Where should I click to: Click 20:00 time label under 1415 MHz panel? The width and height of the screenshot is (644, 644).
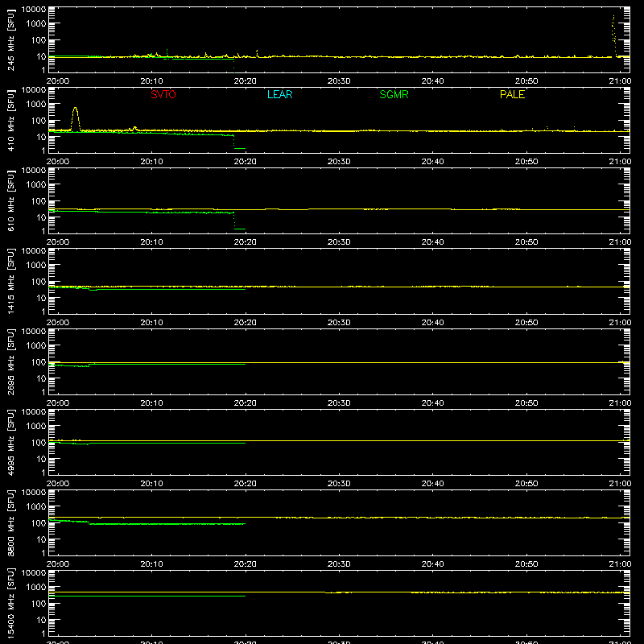pos(58,323)
